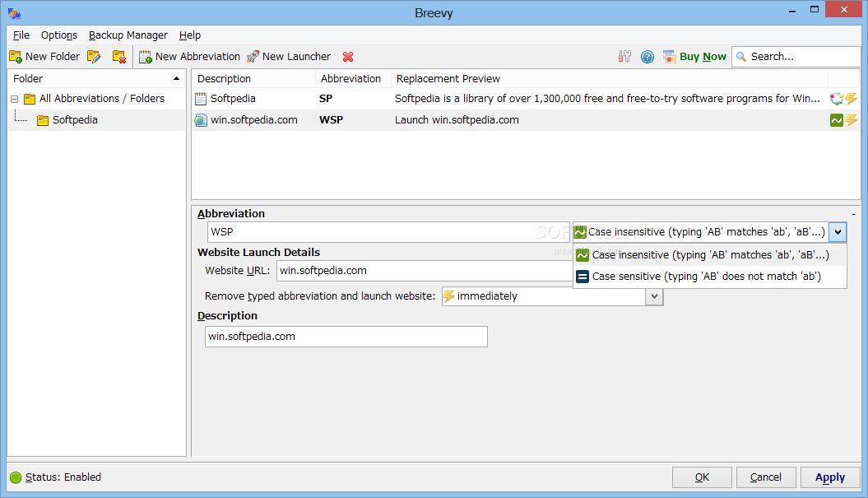868x498 pixels.
Task: Click the SP abbreviation cell
Action: tap(326, 99)
